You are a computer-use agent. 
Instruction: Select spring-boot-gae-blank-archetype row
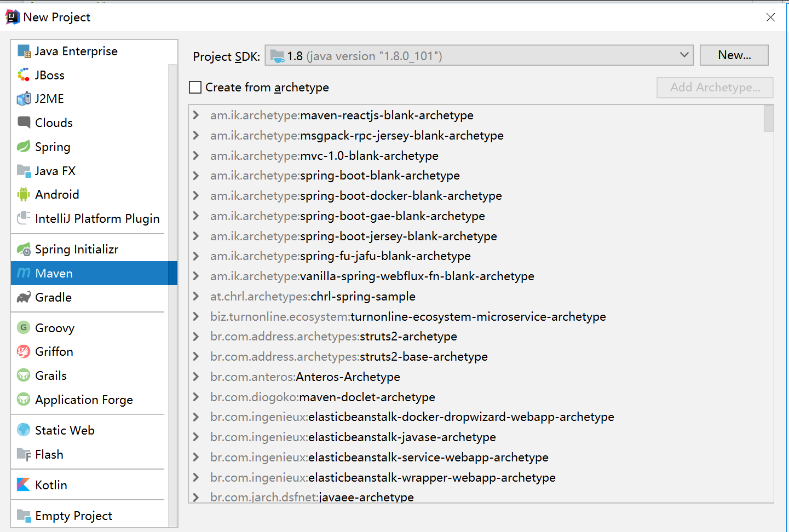[x=476, y=216]
